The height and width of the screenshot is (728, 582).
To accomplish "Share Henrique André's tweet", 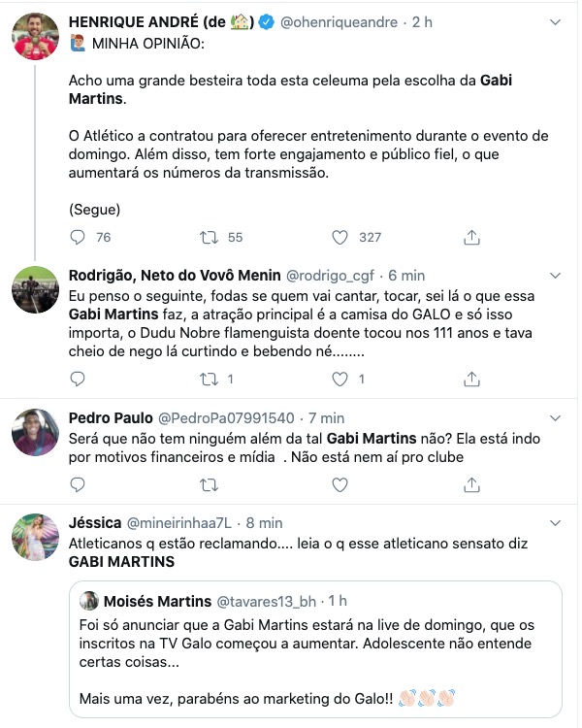I will 471,237.
